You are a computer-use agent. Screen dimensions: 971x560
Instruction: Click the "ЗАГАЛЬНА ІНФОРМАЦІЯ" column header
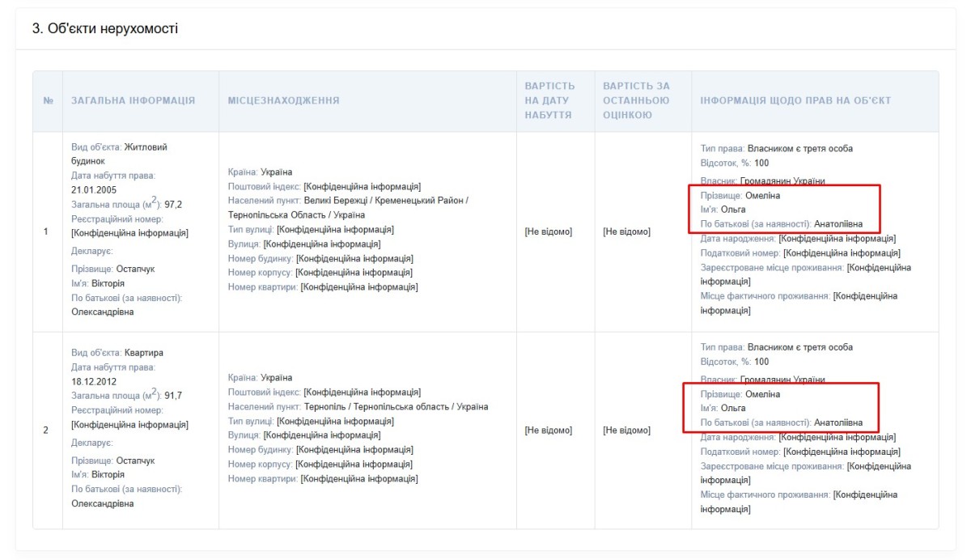click(134, 101)
